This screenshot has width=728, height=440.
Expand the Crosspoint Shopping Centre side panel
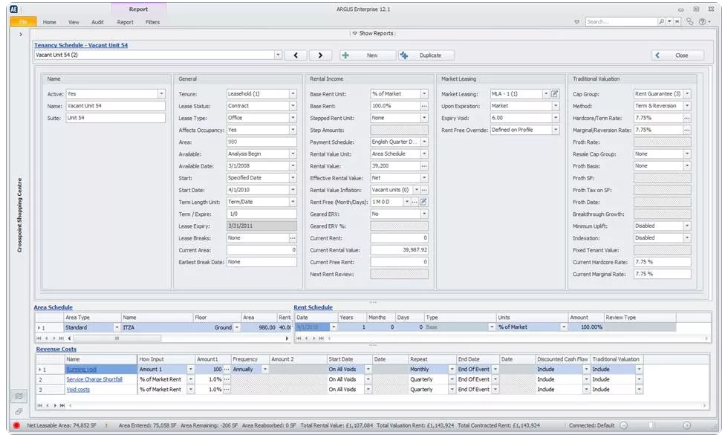20,34
